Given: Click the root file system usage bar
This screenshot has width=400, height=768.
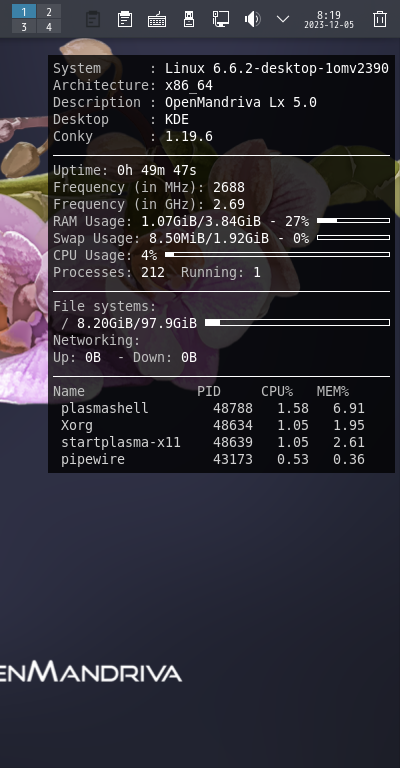Looking at the screenshot, I should [297, 323].
